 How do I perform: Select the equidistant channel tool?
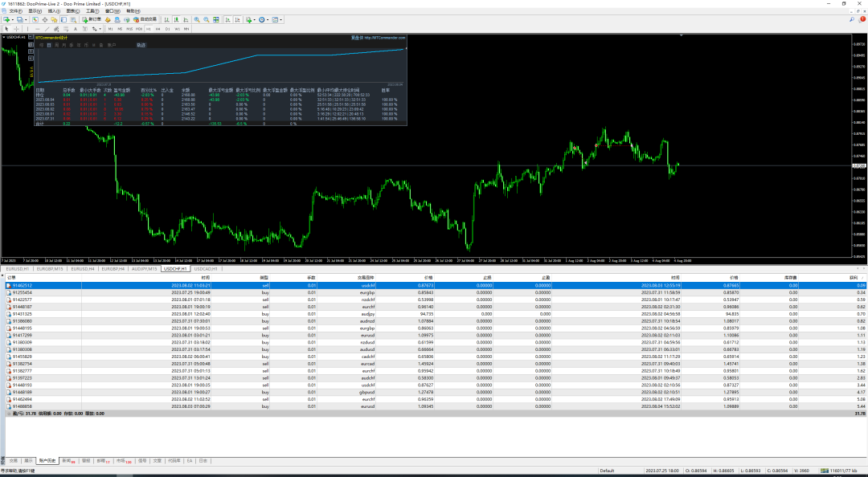(56, 29)
